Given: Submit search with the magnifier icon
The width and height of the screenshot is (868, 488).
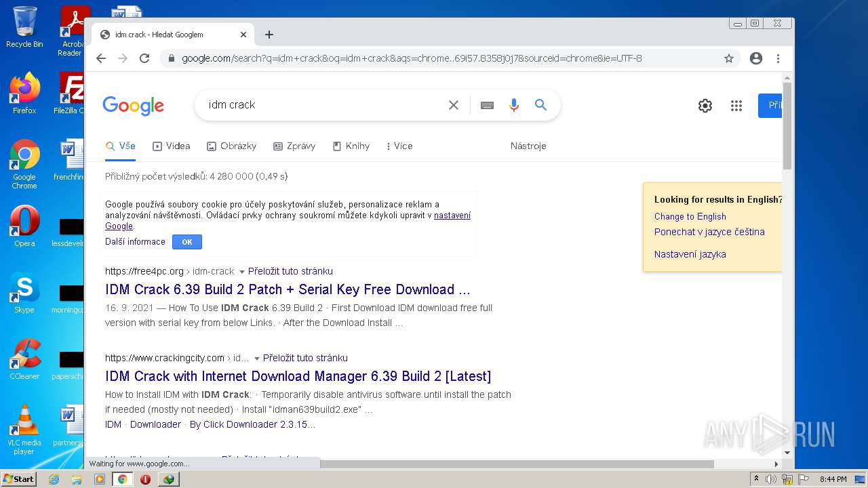Looking at the screenshot, I should click(x=540, y=105).
